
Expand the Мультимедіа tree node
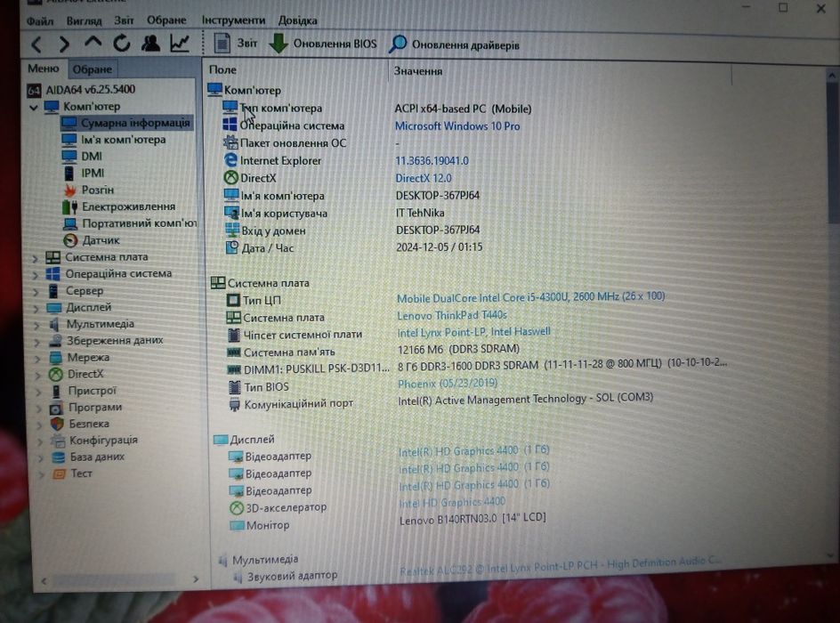[x=37, y=326]
